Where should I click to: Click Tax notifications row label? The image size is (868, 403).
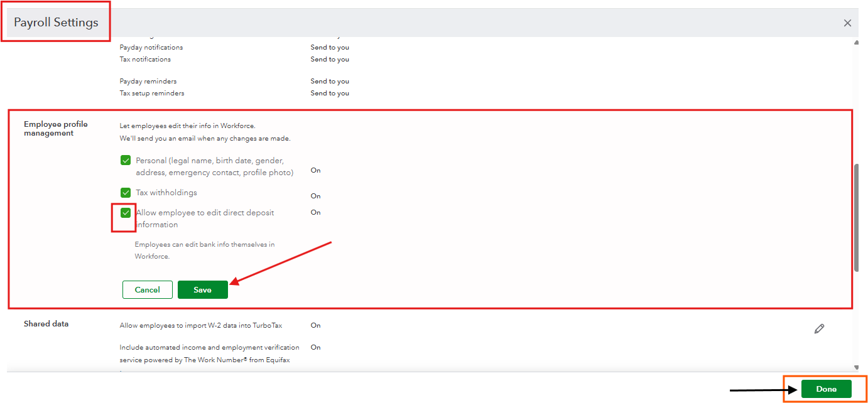pos(145,59)
